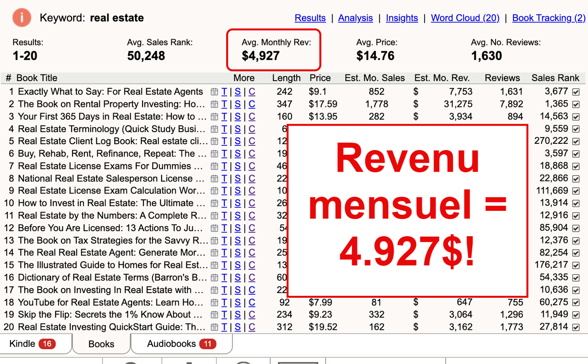
Task: Select calendar icon for Client Log Book row
Action: [x=214, y=141]
